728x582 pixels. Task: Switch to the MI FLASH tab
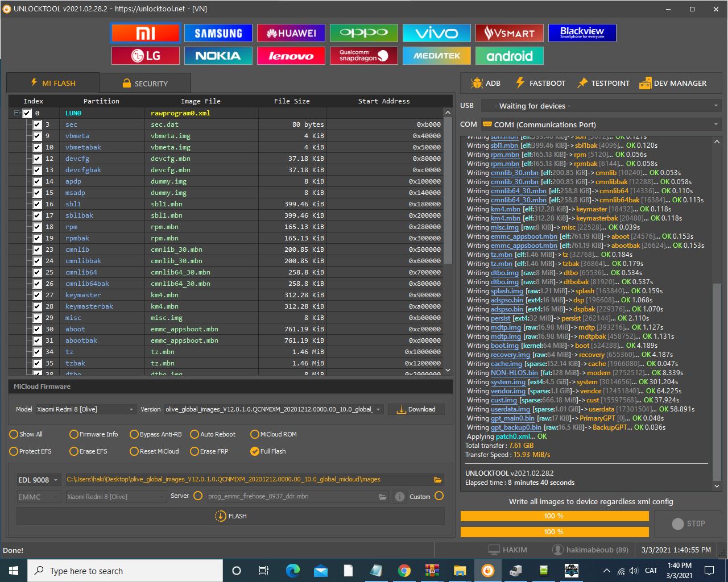point(53,83)
